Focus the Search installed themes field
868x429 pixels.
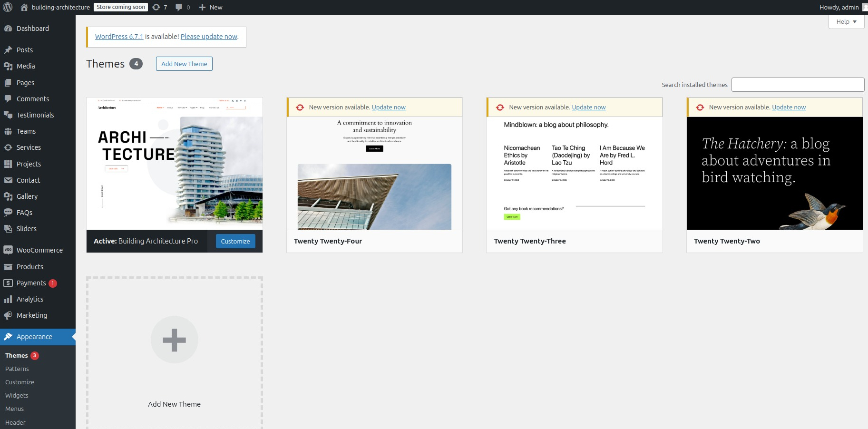point(798,85)
